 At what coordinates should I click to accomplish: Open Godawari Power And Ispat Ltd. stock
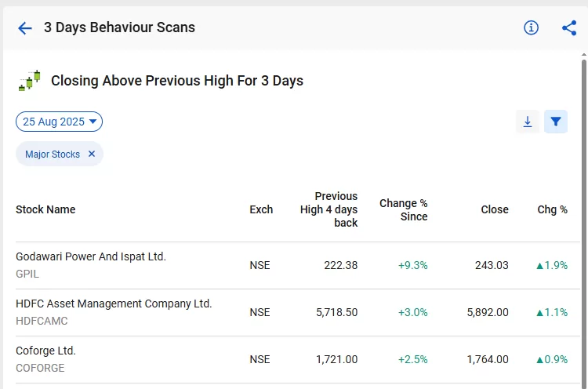(x=91, y=256)
